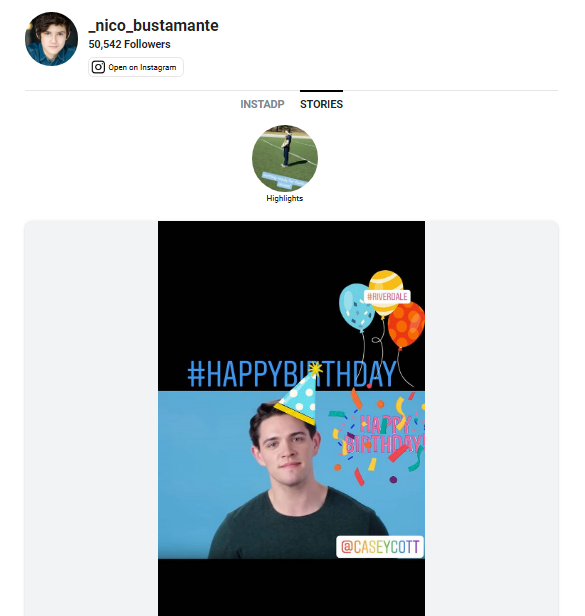Image resolution: width=585 pixels, height=616 pixels.
Task: Open the Highlights circular story thumbnail
Action: pos(285,158)
